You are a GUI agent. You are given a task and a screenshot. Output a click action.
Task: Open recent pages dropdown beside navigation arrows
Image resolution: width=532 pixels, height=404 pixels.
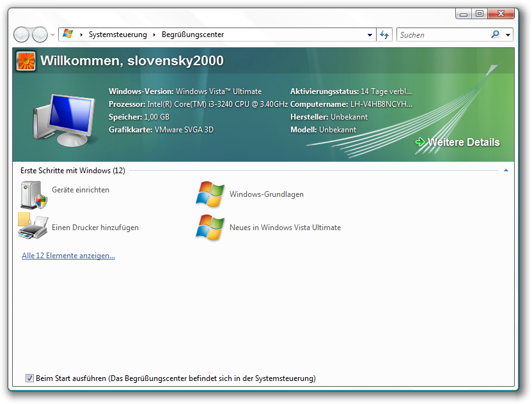[52, 35]
